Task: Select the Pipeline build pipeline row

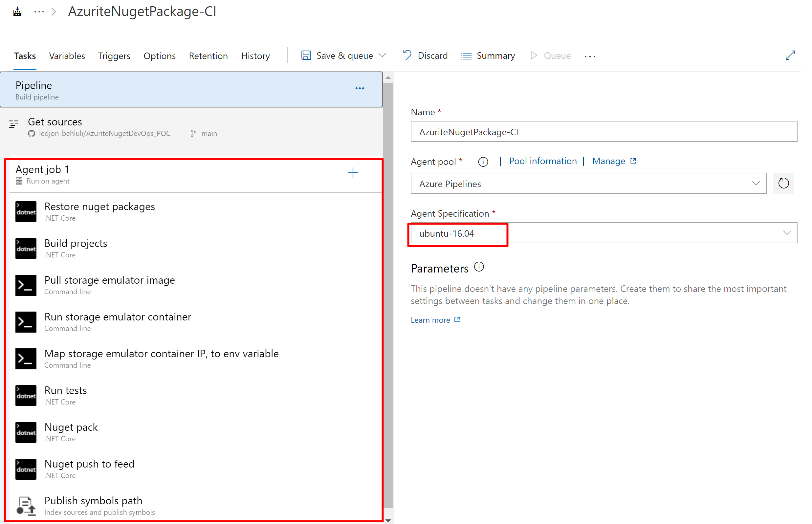Action: tap(191, 90)
